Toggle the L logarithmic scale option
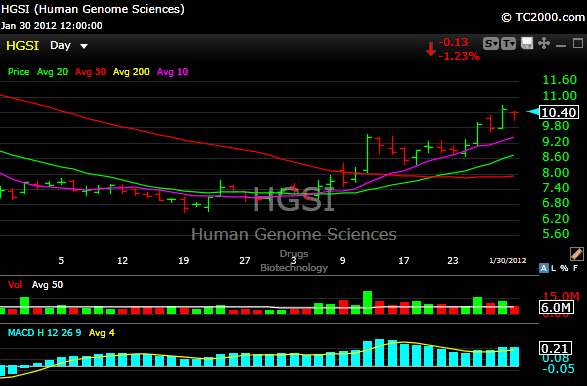The height and width of the screenshot is (386, 587). point(553,268)
